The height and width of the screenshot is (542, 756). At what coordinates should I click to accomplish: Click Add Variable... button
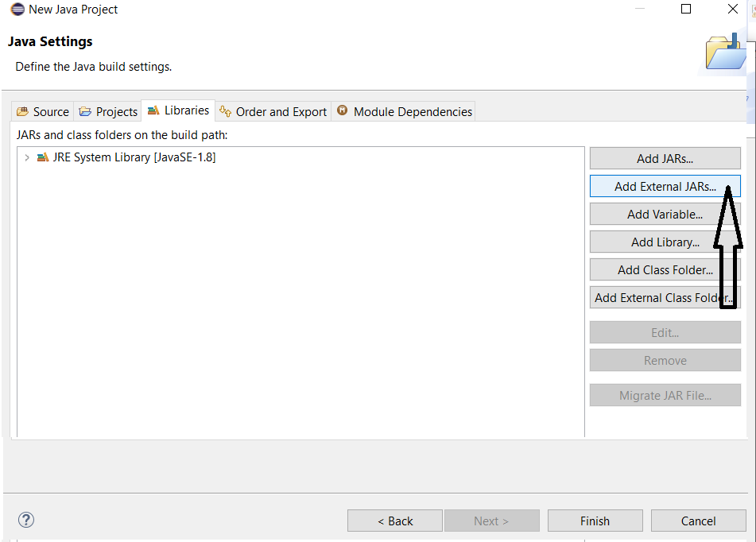[x=665, y=215]
